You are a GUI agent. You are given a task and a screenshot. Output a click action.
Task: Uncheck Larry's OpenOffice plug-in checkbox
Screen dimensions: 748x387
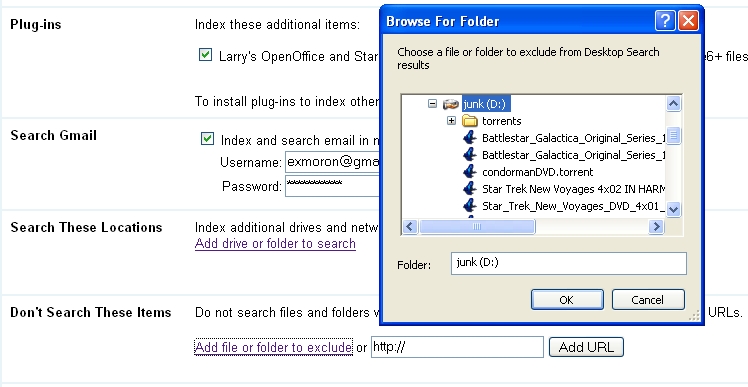205,55
